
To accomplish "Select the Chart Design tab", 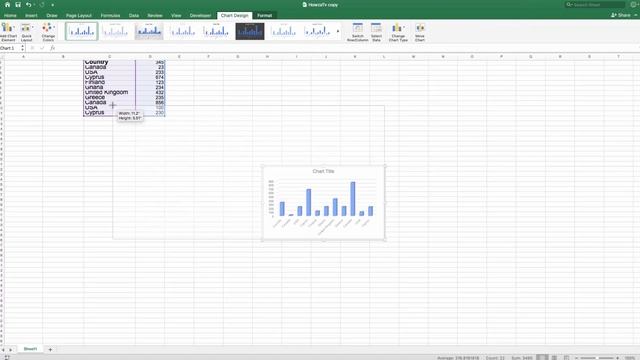I will 234,16.
